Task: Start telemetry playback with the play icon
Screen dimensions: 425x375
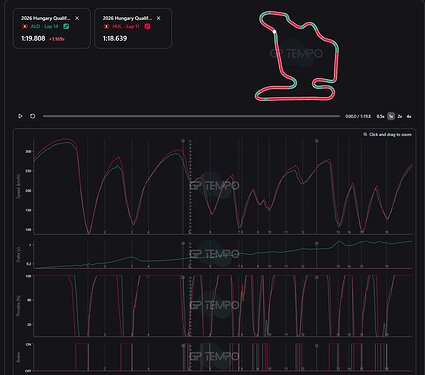Action: click(20, 116)
